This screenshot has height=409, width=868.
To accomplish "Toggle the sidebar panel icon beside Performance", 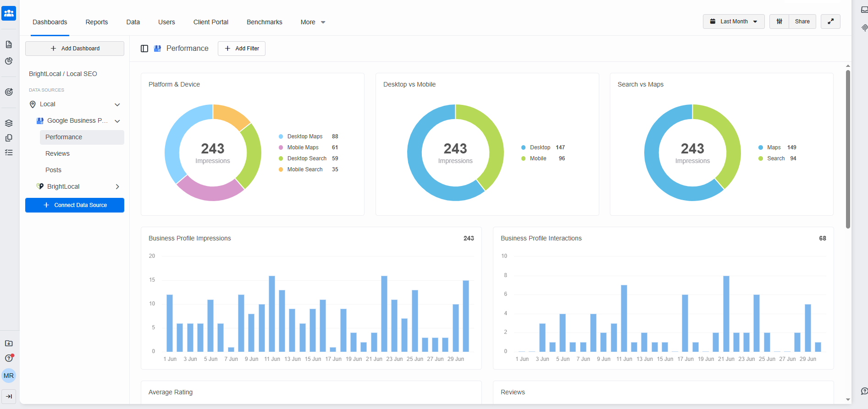I will coord(144,49).
